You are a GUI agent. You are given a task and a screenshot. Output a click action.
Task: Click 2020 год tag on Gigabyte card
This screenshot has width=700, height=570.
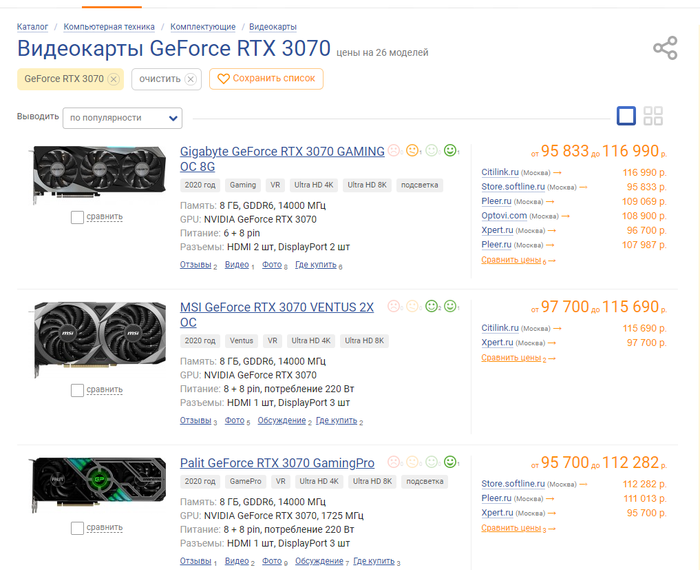tap(200, 185)
